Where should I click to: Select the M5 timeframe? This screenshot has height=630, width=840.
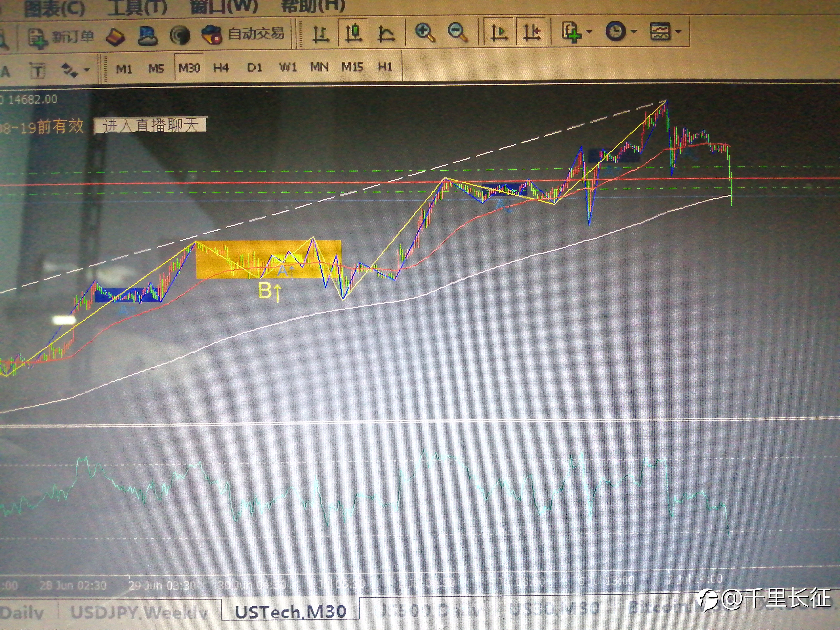156,69
